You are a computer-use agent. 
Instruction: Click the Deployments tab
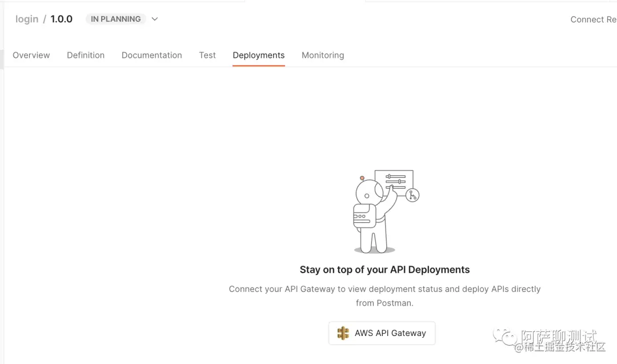(x=259, y=55)
